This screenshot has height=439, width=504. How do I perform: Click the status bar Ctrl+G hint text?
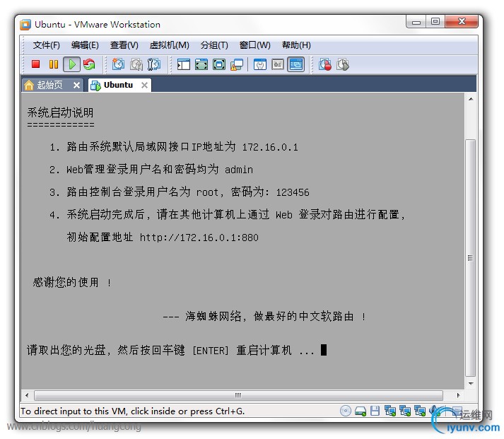(x=133, y=411)
